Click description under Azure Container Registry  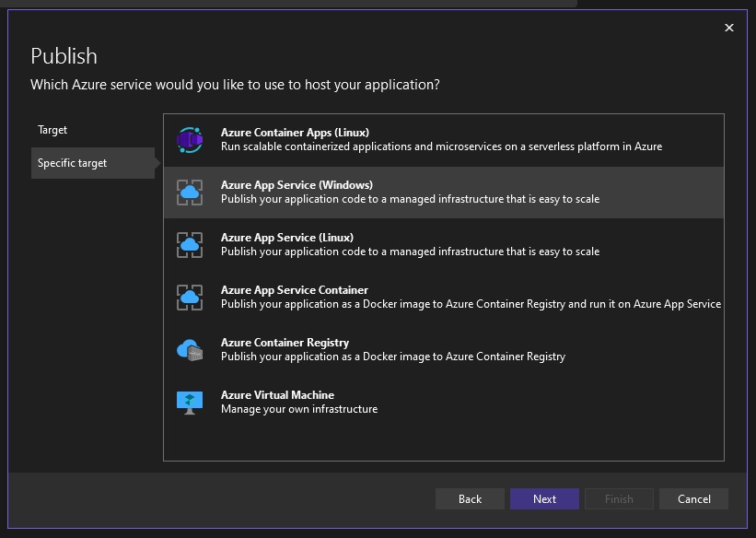point(393,357)
